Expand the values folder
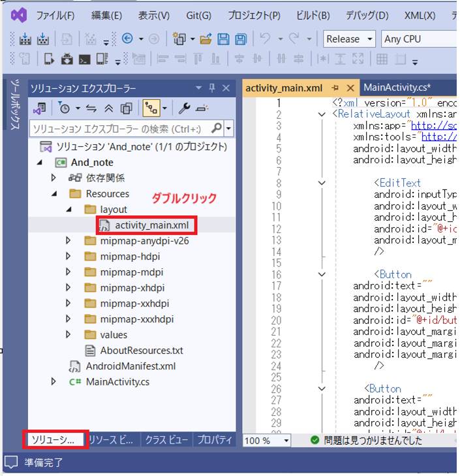460x476 pixels. 70,335
